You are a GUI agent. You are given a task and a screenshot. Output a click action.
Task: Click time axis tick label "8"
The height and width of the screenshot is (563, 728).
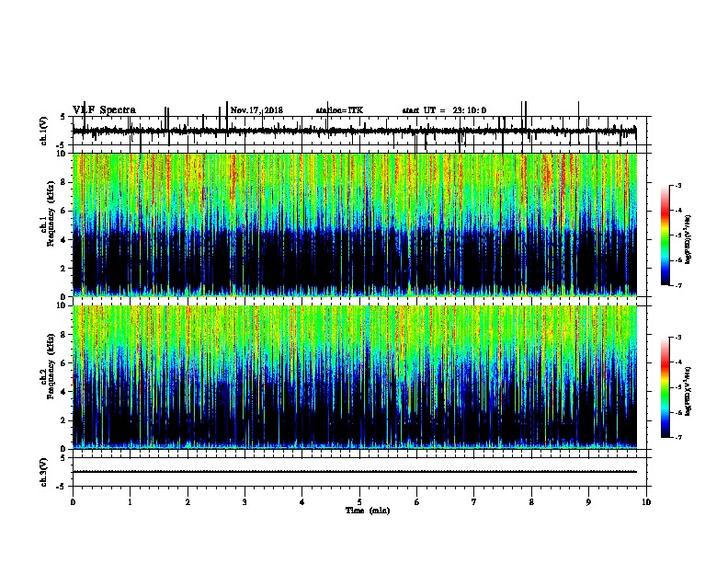pos(531,502)
